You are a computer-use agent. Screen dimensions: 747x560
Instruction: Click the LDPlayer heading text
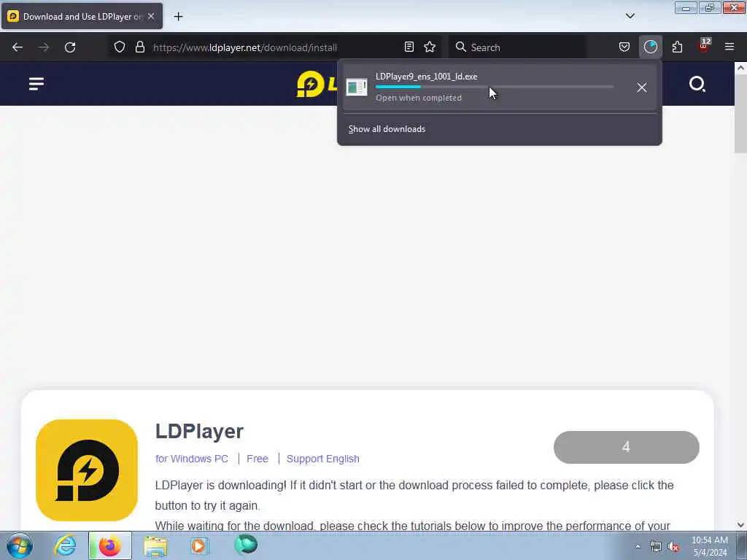click(x=199, y=432)
